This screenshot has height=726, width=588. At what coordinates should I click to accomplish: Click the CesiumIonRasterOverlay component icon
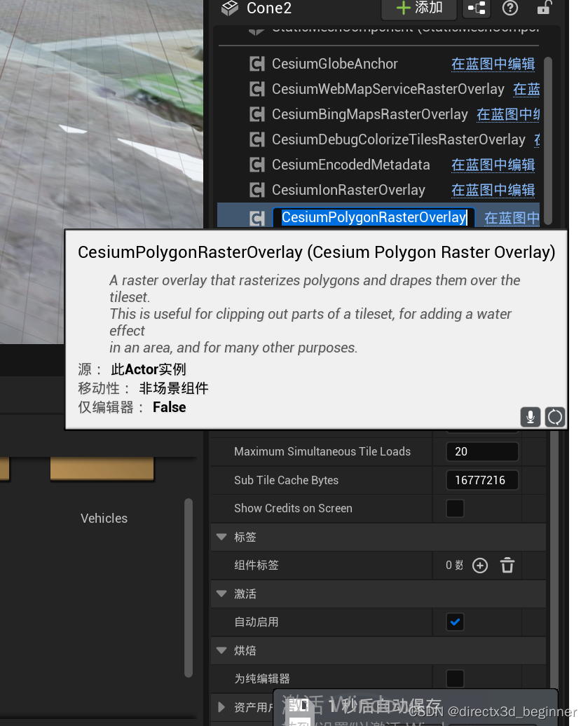pos(257,190)
